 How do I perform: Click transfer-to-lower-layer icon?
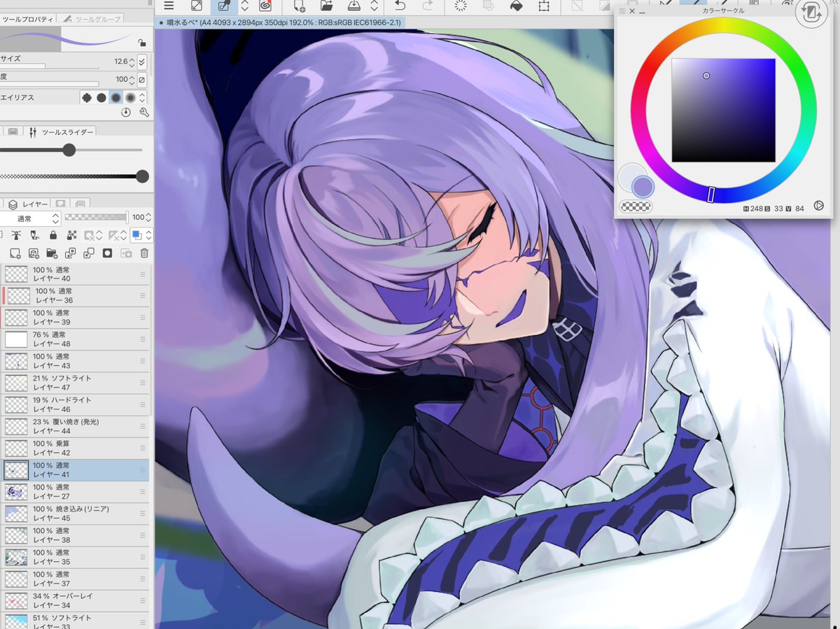[71, 253]
